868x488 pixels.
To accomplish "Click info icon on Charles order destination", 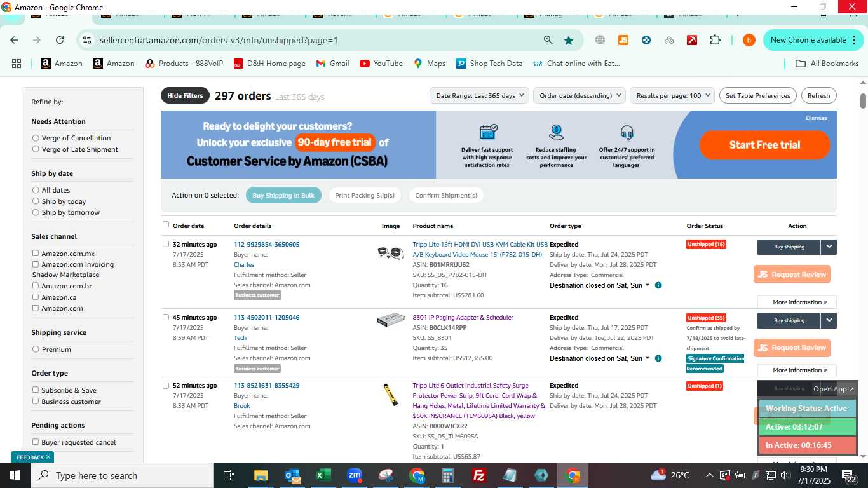I will 658,285.
